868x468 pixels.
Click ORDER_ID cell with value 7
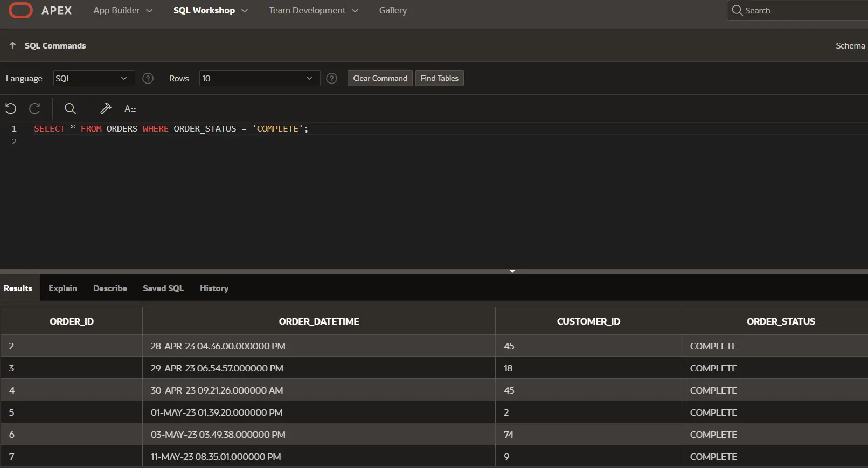(72, 457)
